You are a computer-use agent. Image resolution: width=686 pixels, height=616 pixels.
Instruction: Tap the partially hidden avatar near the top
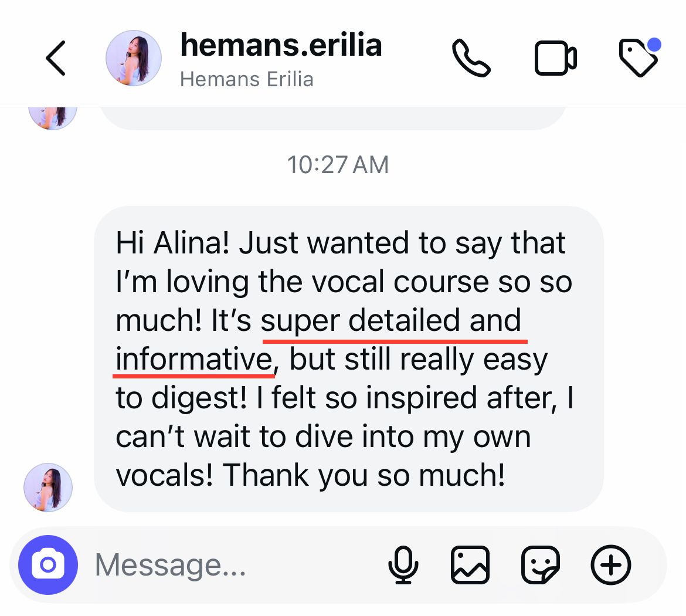pyautogui.click(x=53, y=118)
